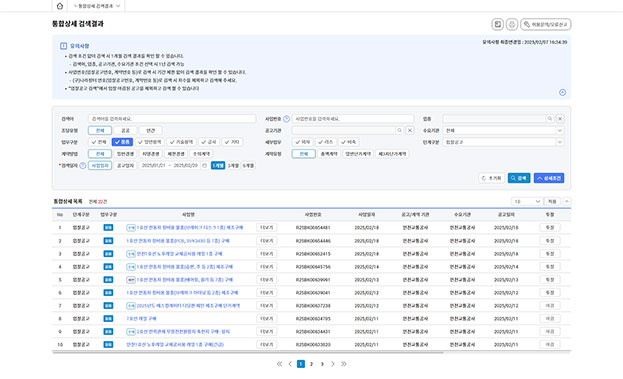
Task: Click the square layout icon beside print
Action: [x=497, y=24]
